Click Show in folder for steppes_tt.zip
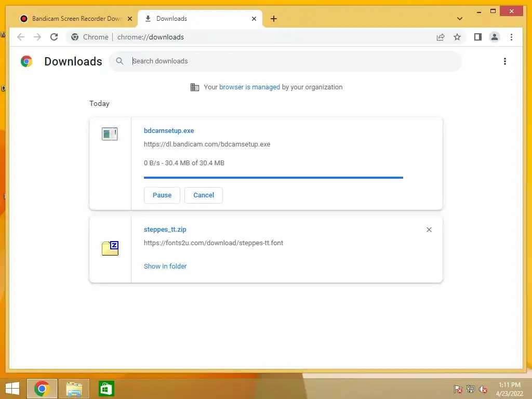 tap(165, 267)
